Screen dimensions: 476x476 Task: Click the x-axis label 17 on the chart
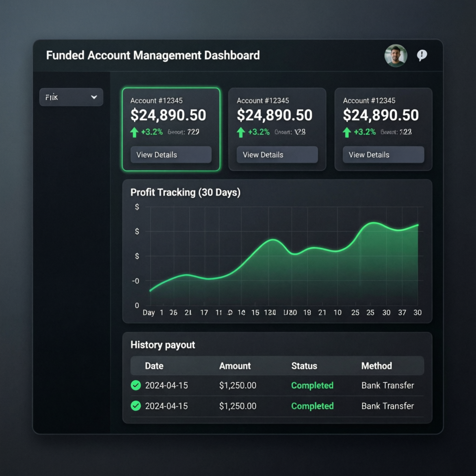point(204,313)
